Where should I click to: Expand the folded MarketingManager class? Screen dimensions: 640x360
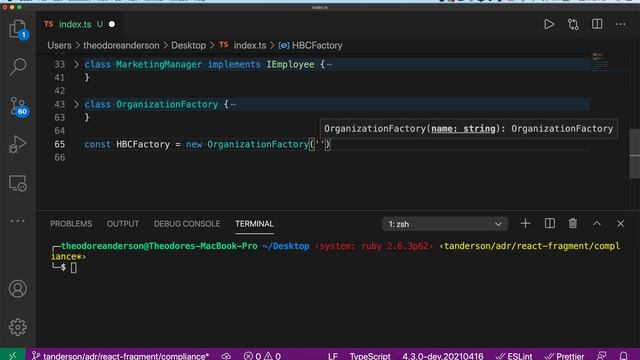76,64
